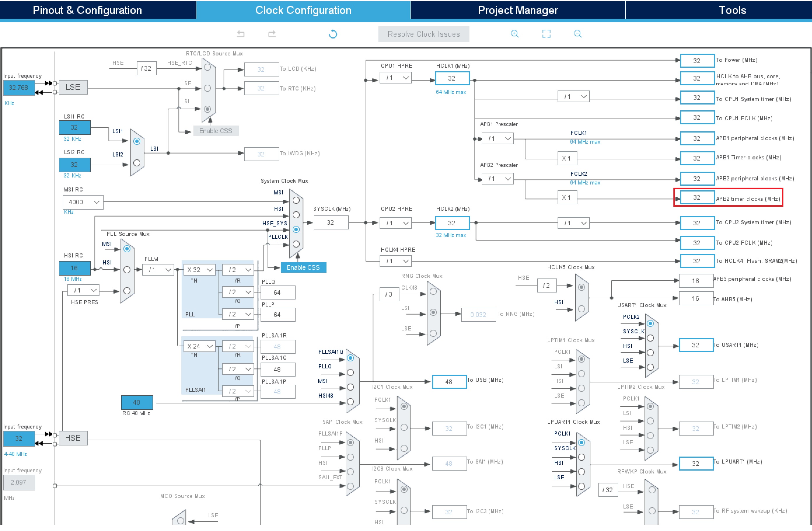This screenshot has width=812, height=531.
Task: Click the undo arrow icon in toolbar
Action: (x=240, y=34)
